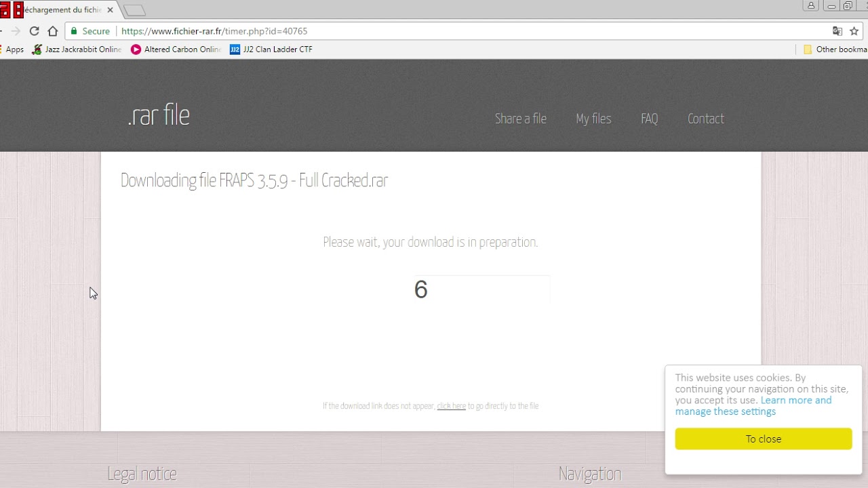Click the forward navigation arrow

click(x=16, y=31)
